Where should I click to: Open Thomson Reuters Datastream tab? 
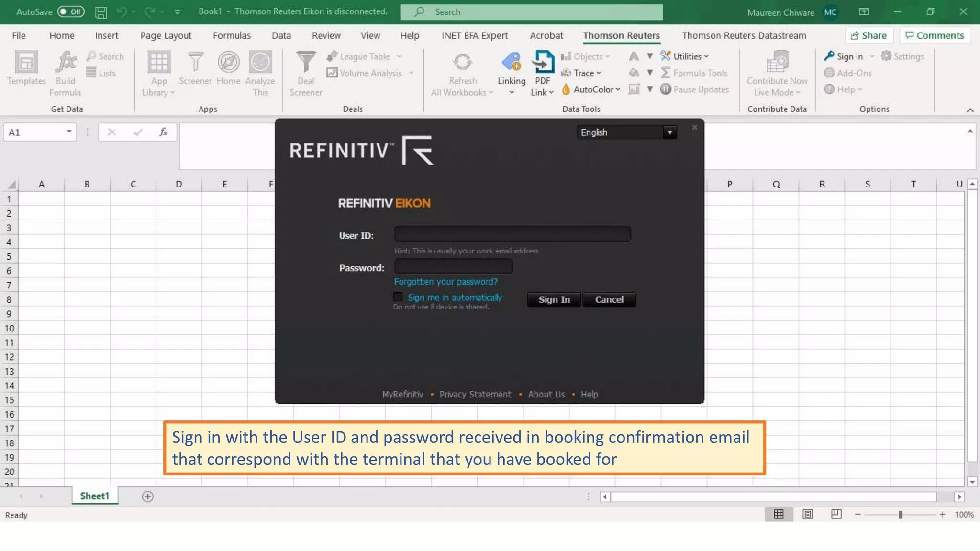click(x=744, y=35)
